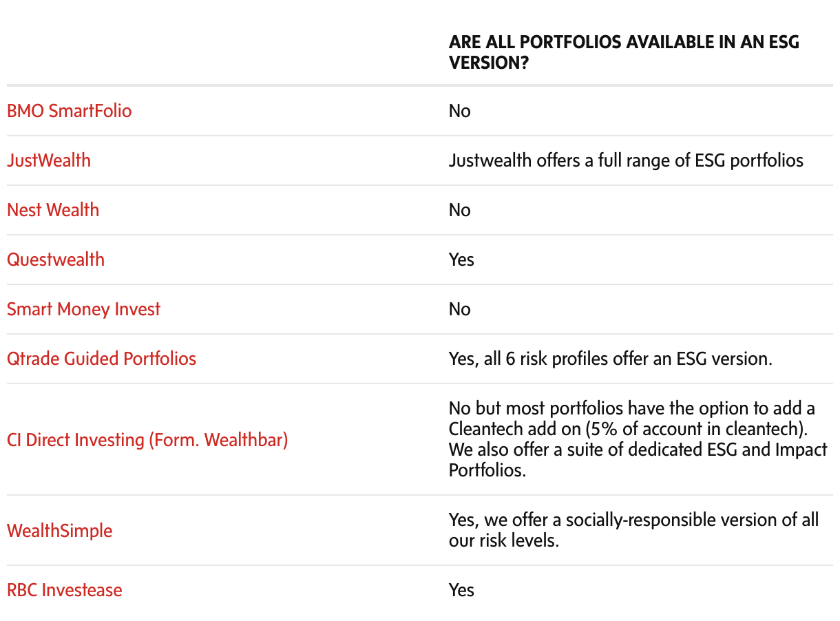Follow the Questwealth link

pyautogui.click(x=56, y=260)
